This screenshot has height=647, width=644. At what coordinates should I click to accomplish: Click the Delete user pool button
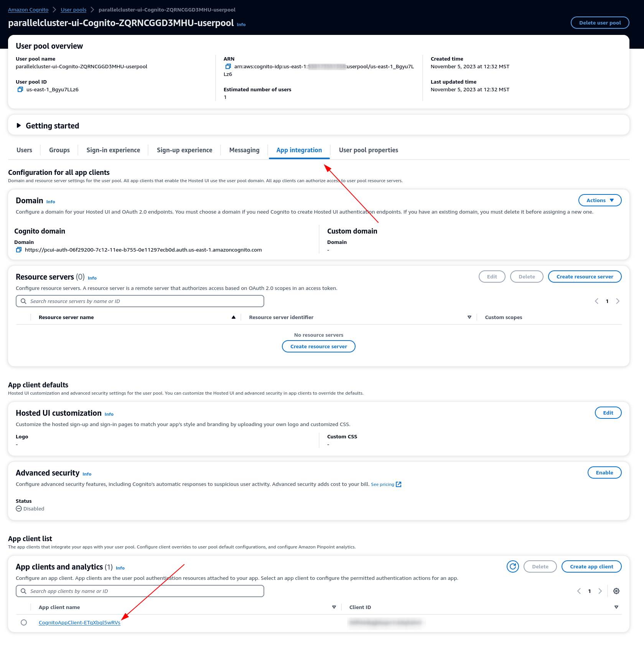[600, 23]
